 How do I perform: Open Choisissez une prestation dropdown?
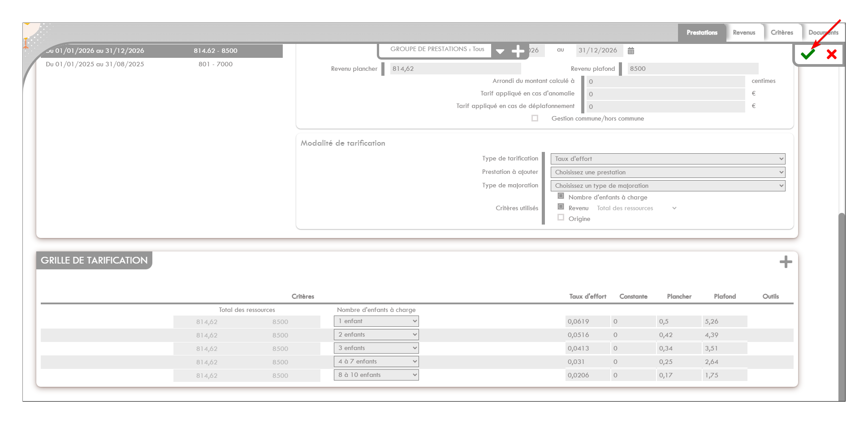pos(667,172)
